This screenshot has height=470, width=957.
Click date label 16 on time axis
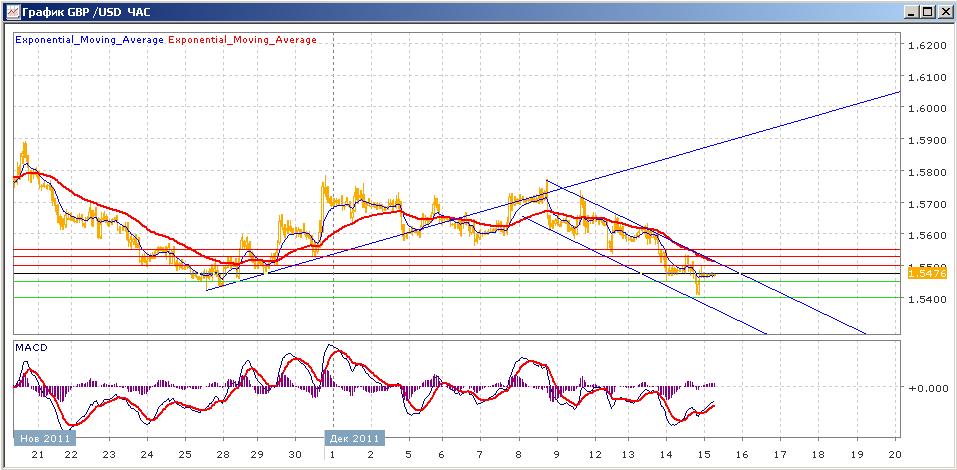[x=742, y=455]
